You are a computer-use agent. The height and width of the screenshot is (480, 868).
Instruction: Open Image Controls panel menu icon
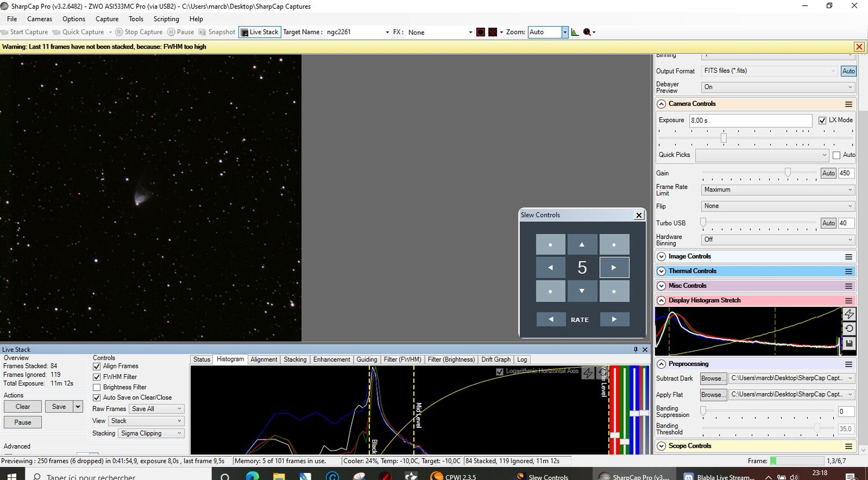point(849,257)
